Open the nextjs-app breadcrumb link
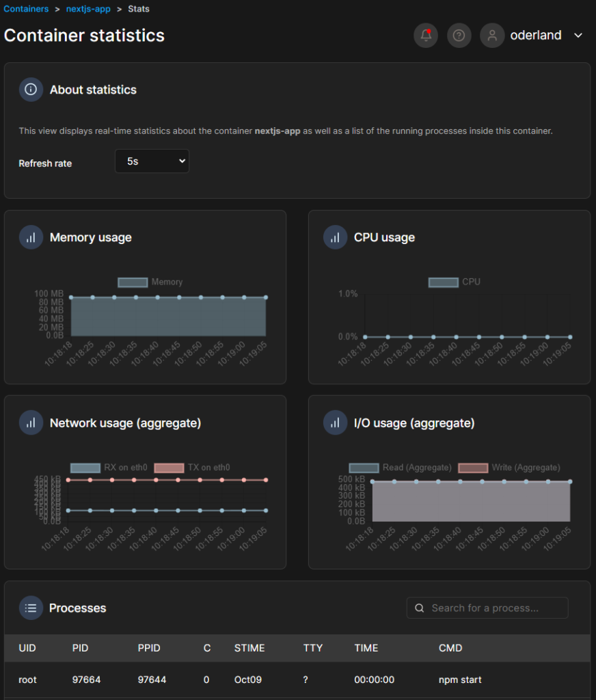This screenshot has height=700, width=596. (88, 9)
